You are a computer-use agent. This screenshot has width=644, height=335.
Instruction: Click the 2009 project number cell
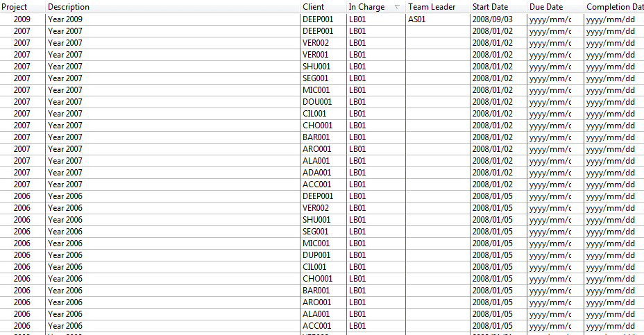point(22,19)
